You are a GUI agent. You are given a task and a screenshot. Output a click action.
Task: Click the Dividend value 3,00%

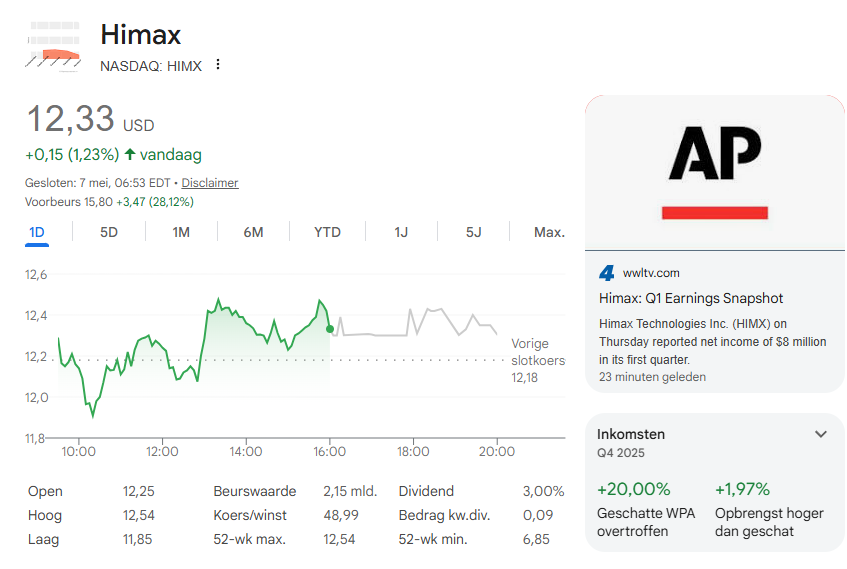pyautogui.click(x=543, y=491)
